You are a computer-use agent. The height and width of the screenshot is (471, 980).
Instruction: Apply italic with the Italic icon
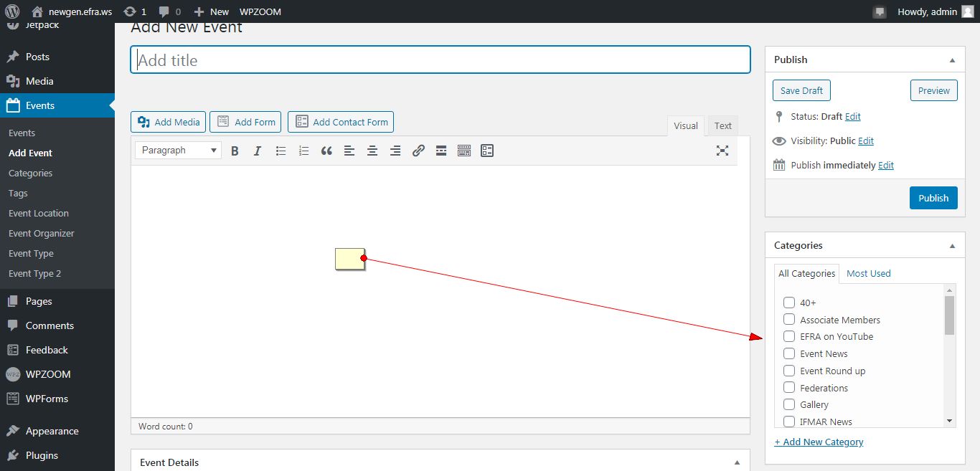click(258, 151)
